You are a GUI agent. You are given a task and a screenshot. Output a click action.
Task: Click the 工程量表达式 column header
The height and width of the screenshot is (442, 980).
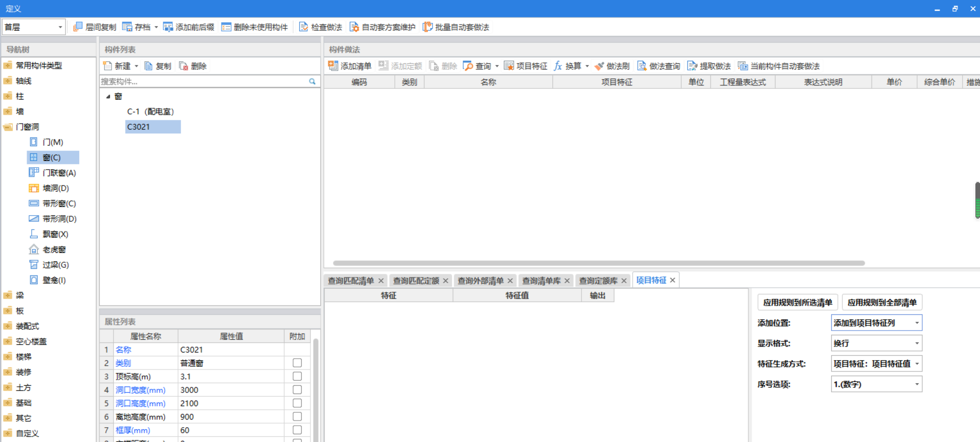click(x=743, y=82)
